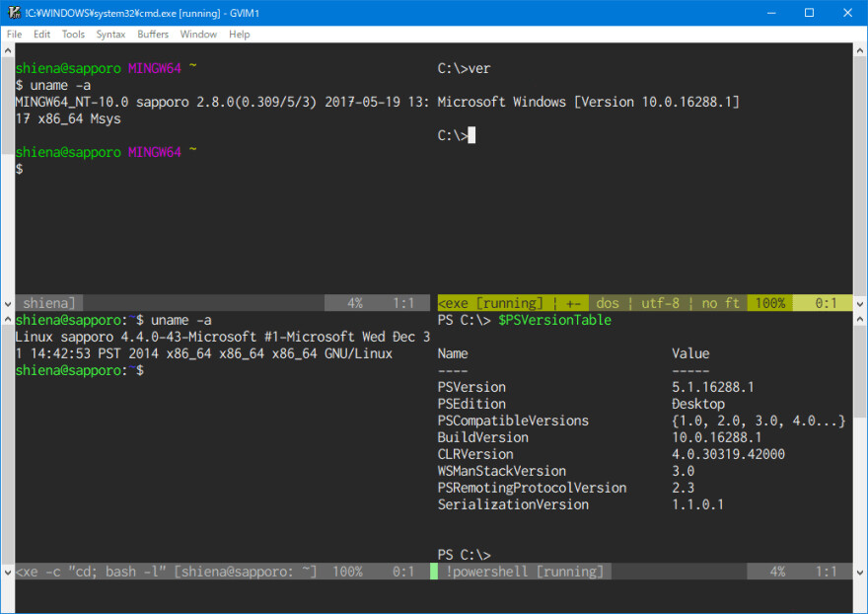Minimize the GVIM window

[764, 13]
